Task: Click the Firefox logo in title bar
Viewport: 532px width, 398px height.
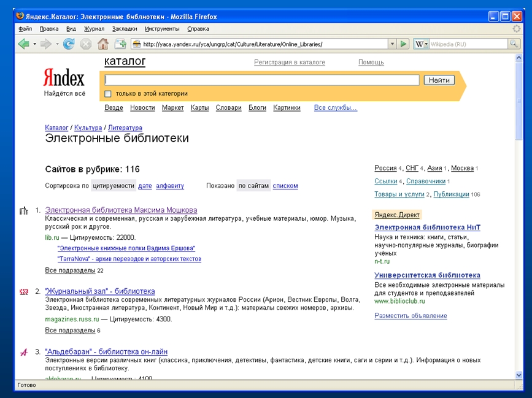Action: coord(20,17)
